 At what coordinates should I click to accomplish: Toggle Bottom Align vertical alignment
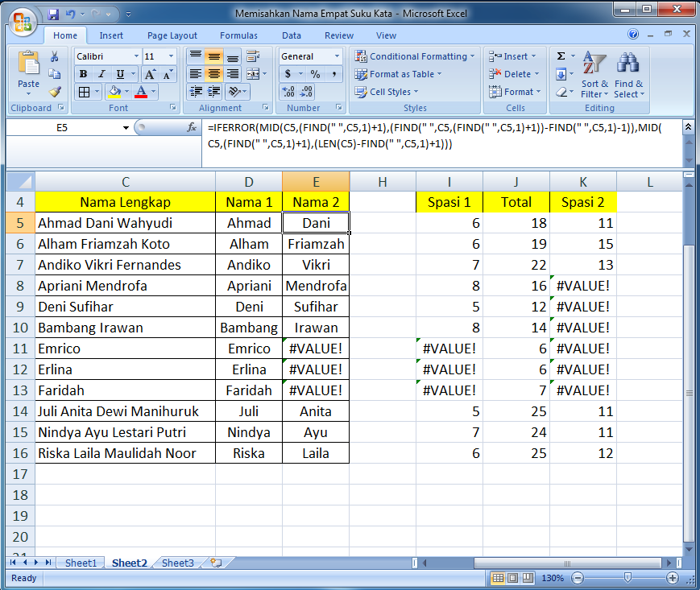233,56
